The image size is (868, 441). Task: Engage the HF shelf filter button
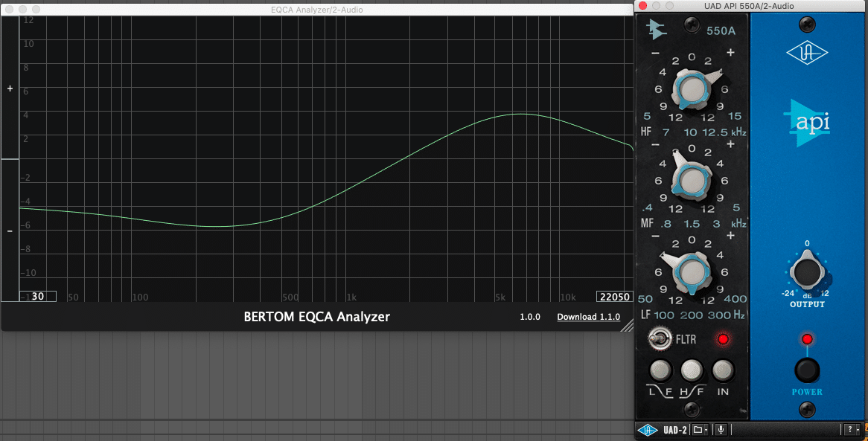pos(692,370)
